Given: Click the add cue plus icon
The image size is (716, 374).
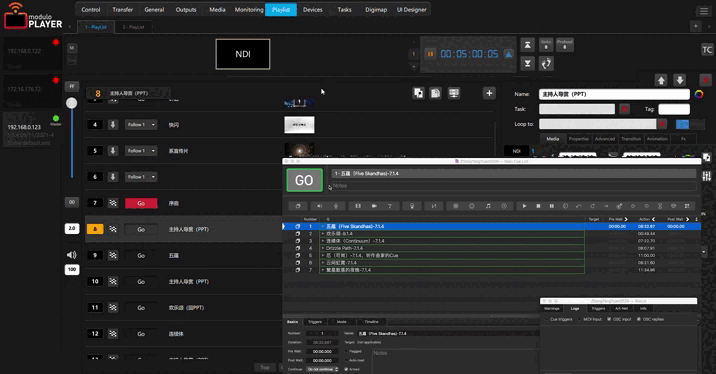Looking at the screenshot, I should [x=489, y=93].
